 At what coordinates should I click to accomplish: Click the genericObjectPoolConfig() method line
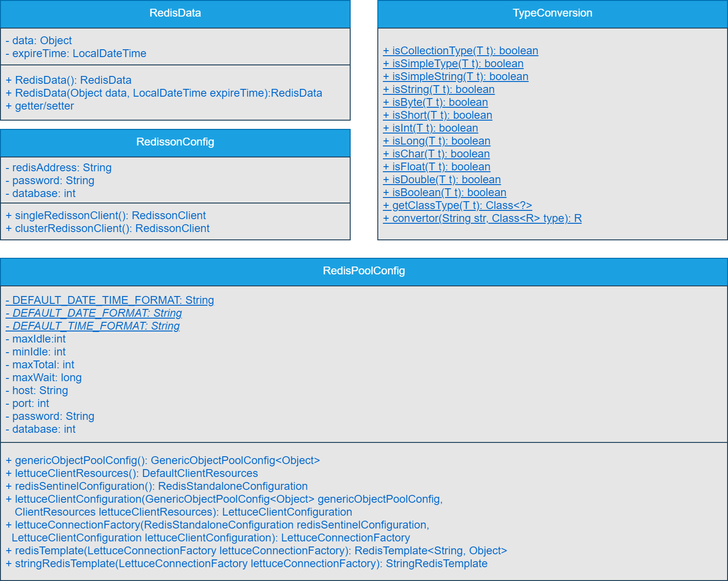[162, 461]
